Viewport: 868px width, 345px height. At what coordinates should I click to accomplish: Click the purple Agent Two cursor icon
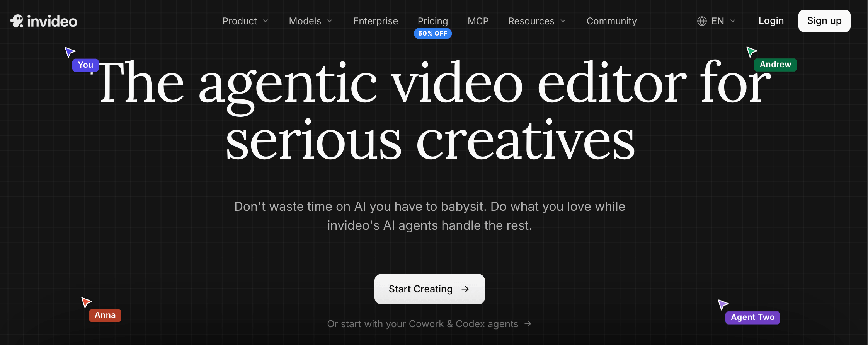[x=723, y=304]
